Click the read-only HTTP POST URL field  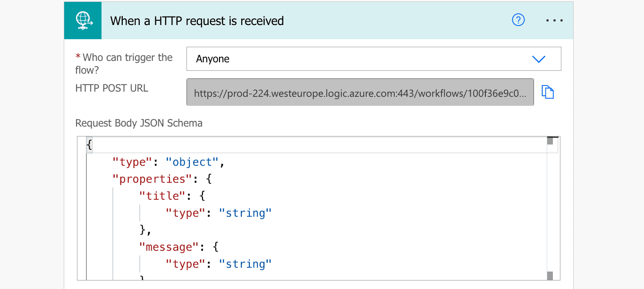(360, 93)
